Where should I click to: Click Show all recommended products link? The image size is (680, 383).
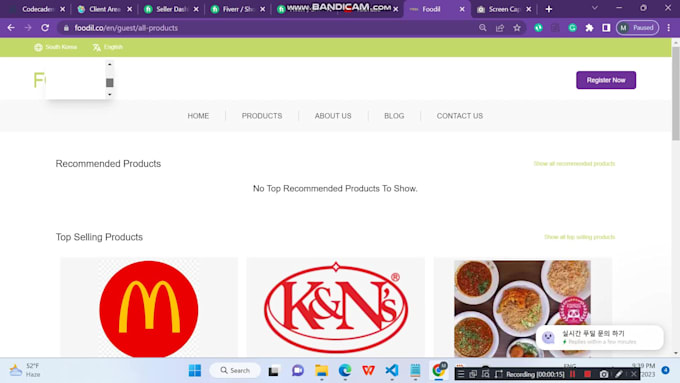pos(574,164)
